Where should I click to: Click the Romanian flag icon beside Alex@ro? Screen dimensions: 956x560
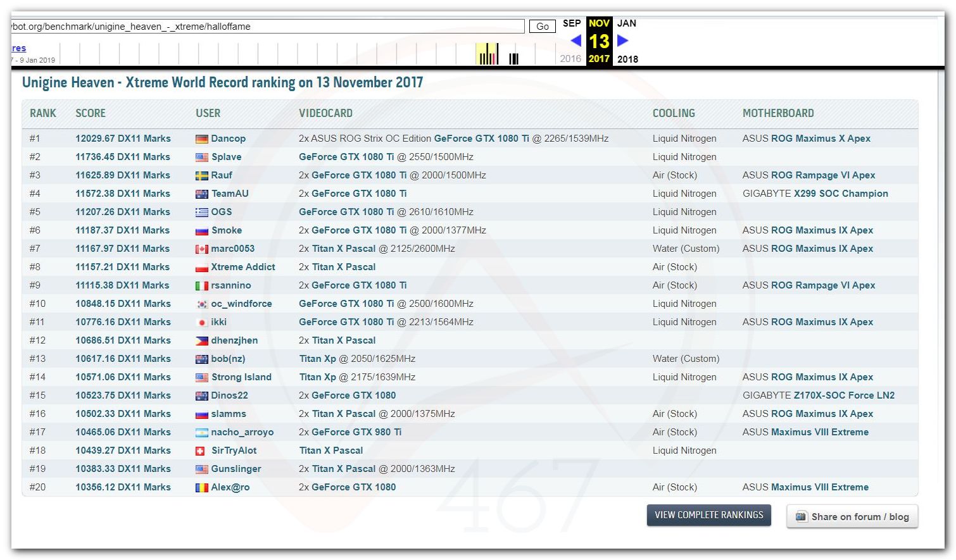(201, 488)
